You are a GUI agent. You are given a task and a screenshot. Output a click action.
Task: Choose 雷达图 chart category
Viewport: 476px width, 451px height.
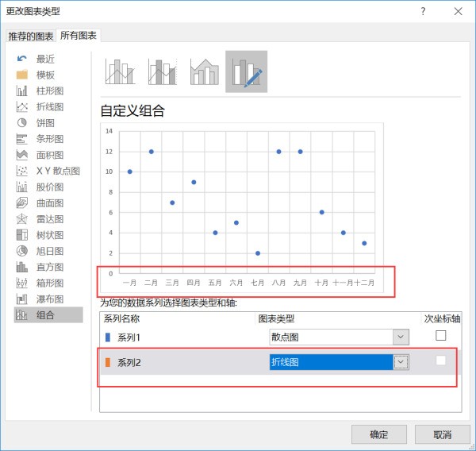(x=49, y=219)
